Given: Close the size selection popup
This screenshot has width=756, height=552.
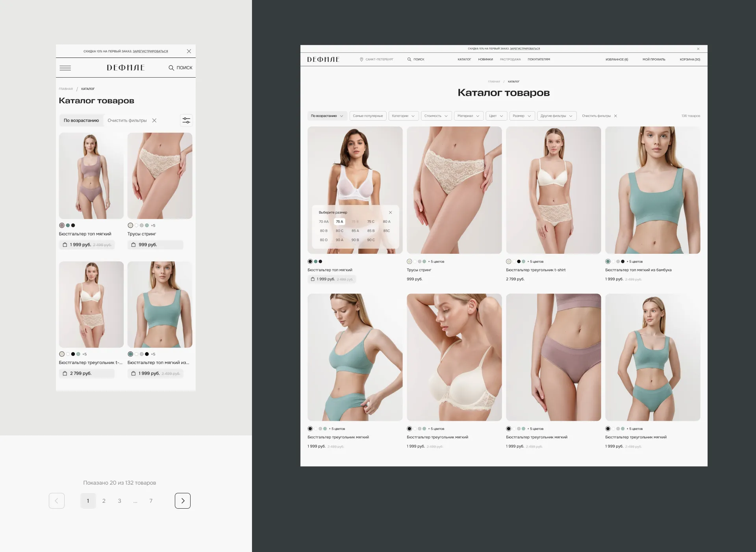Looking at the screenshot, I should [390, 212].
